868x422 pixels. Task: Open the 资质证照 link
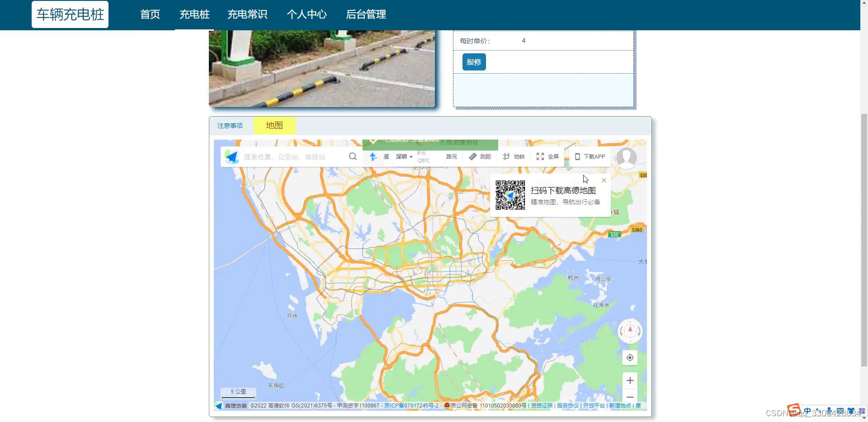pos(542,406)
